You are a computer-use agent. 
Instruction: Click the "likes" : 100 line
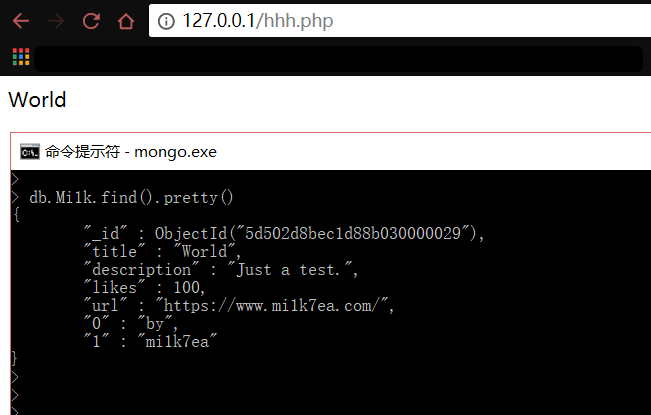tap(145, 287)
